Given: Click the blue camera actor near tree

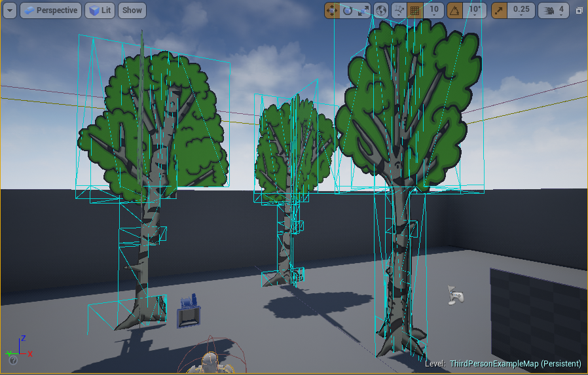Looking at the screenshot, I should [x=189, y=312].
